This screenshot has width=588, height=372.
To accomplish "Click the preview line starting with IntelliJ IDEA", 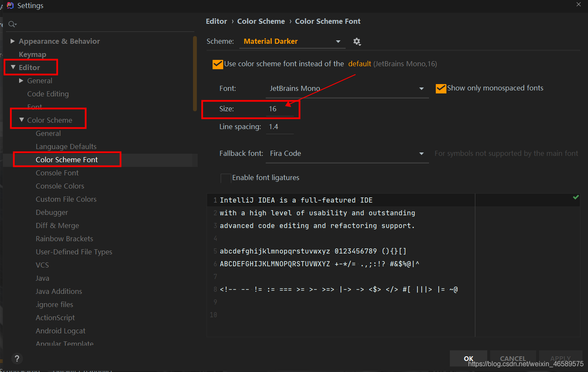I will pos(296,200).
